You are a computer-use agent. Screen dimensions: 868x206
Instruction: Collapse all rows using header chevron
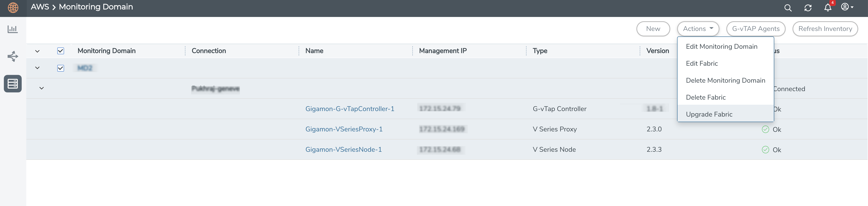click(x=37, y=51)
